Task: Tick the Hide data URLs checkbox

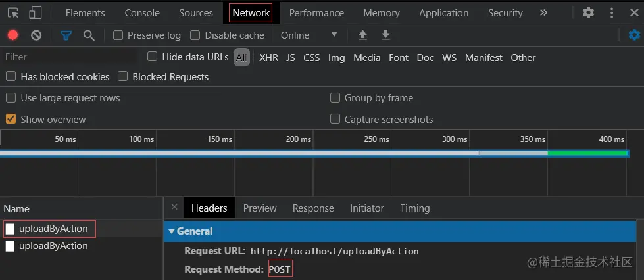Action: point(153,57)
